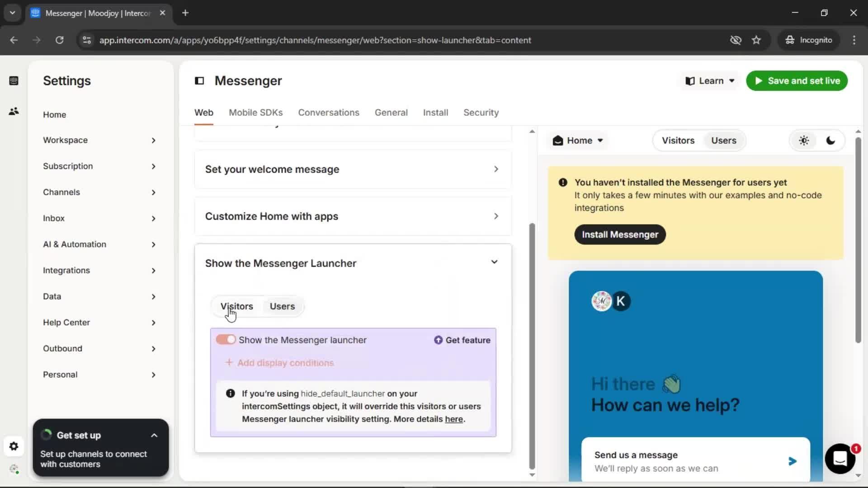Select Users in launcher settings toggle
Image resolution: width=868 pixels, height=488 pixels.
click(282, 306)
